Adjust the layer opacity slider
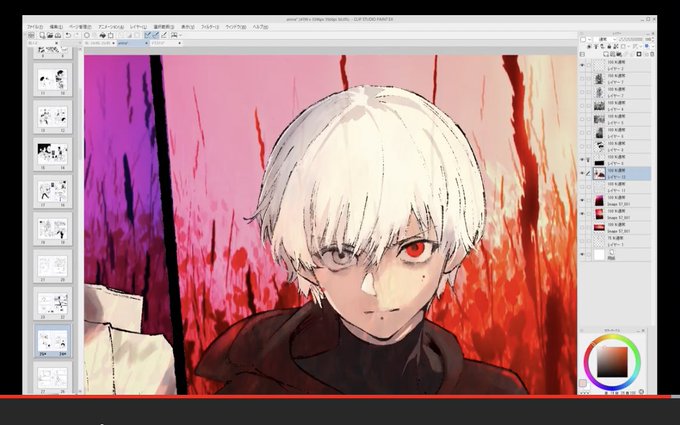 point(631,39)
